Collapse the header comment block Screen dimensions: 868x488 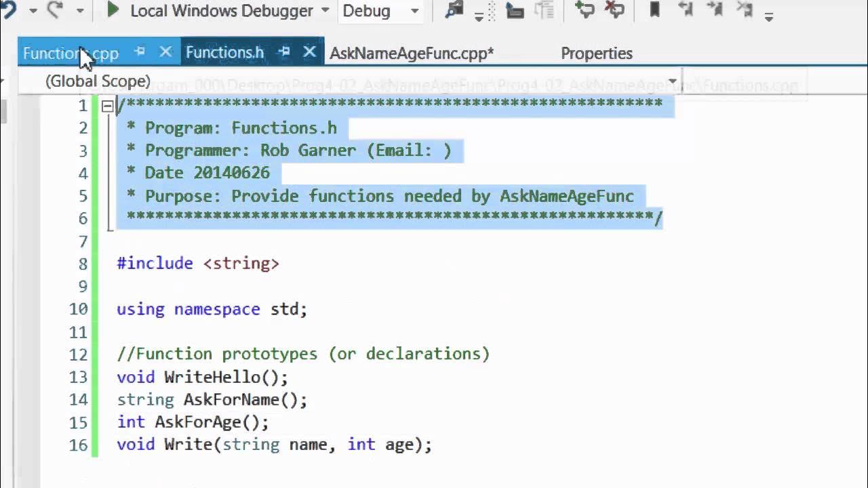tap(107, 106)
